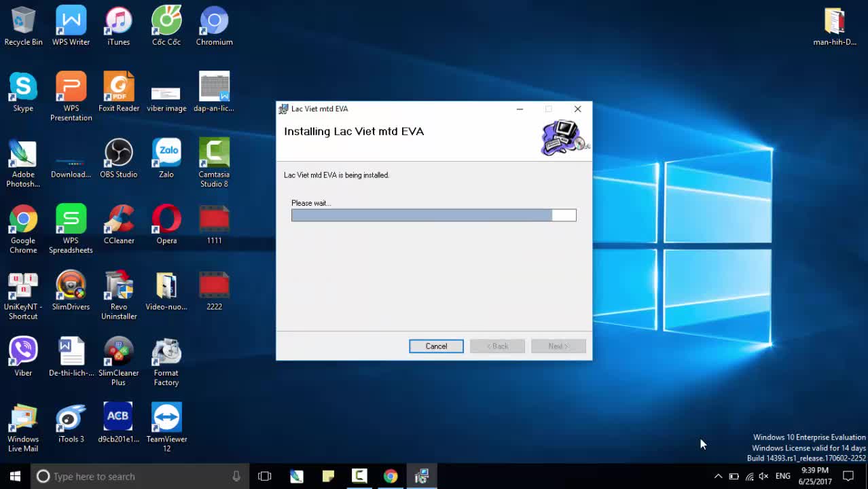Open Revo Uninstaller shortcut
The width and height of the screenshot is (868, 489).
(x=118, y=296)
